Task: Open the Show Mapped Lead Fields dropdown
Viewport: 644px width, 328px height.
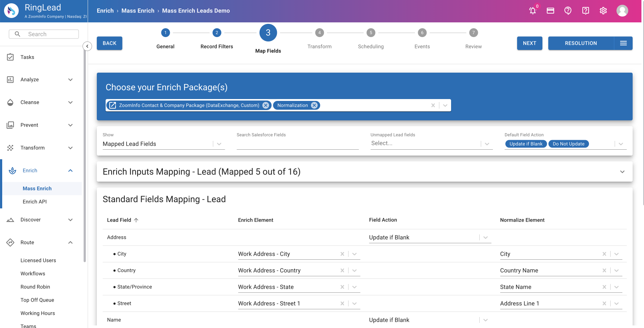Action: click(x=219, y=144)
